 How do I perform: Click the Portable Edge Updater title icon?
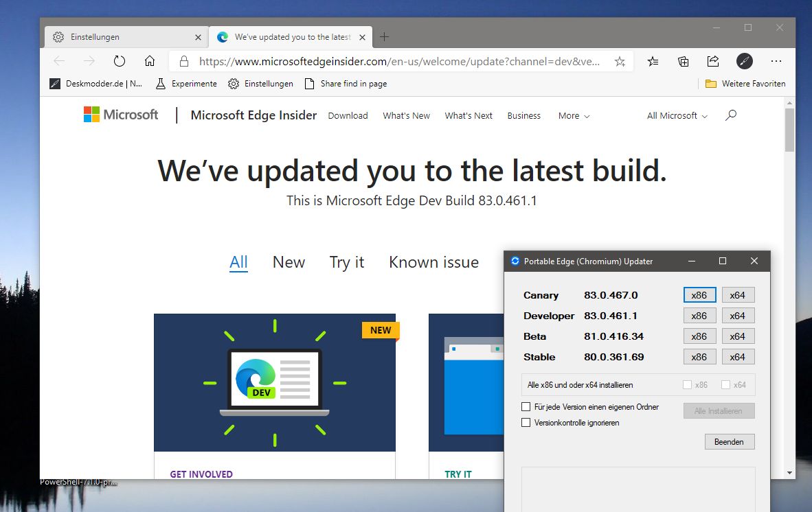pyautogui.click(x=515, y=261)
